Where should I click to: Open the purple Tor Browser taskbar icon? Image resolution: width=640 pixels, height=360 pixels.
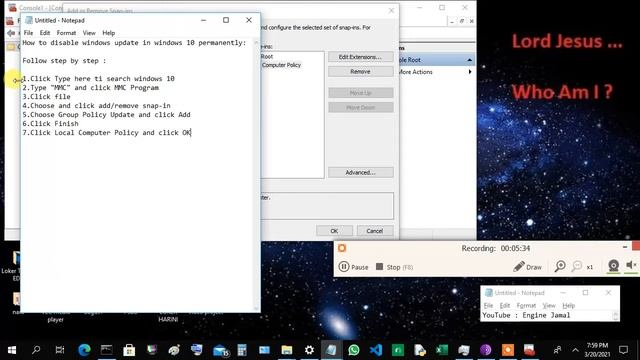[485, 350]
